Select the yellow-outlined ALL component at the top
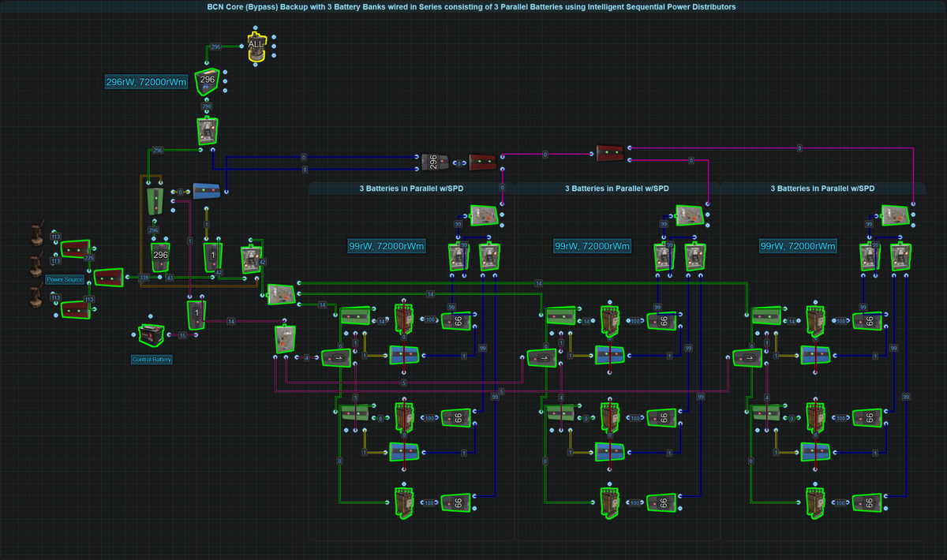947x560 pixels. (x=256, y=47)
